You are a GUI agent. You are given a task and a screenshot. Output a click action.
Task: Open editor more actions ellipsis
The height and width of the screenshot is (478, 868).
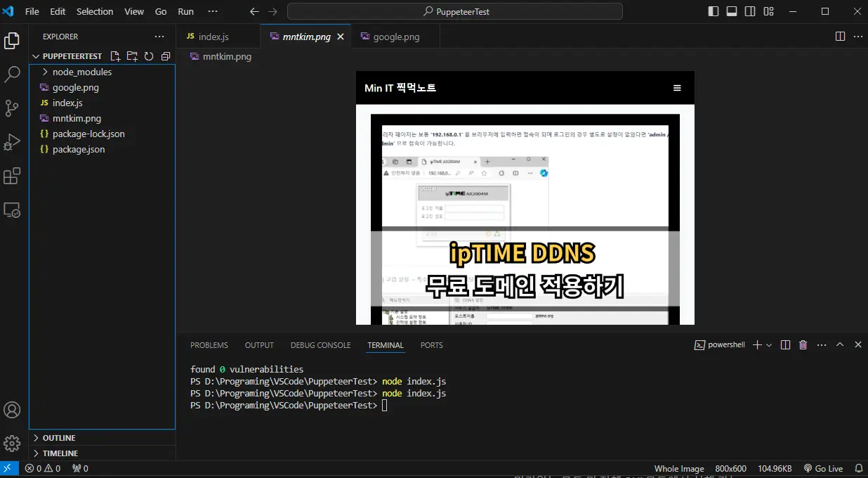857,37
